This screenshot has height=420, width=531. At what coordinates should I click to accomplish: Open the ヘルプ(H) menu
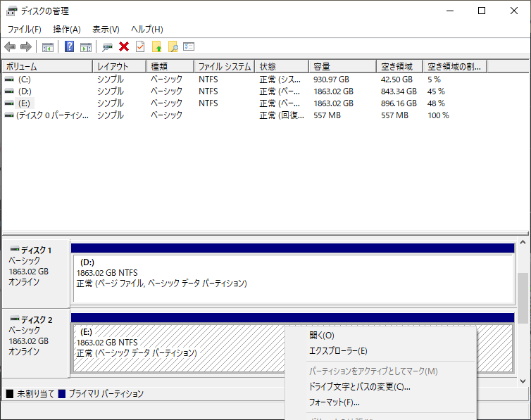pos(146,30)
